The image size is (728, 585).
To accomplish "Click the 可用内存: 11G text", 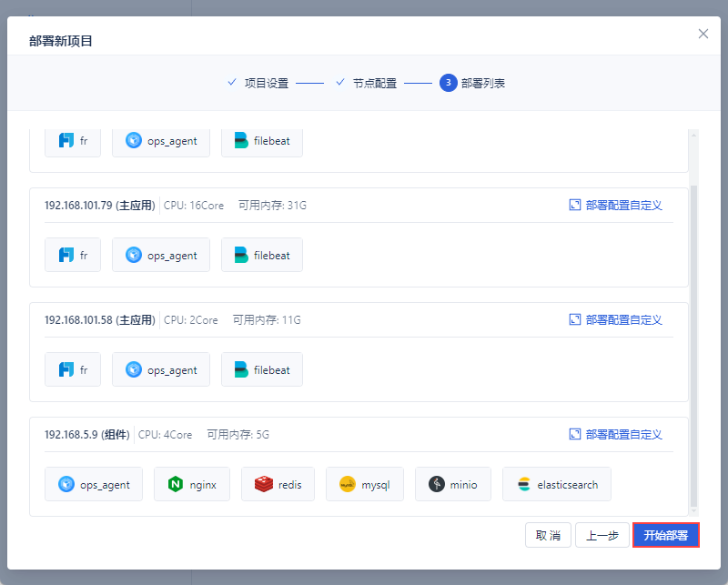I will point(267,320).
